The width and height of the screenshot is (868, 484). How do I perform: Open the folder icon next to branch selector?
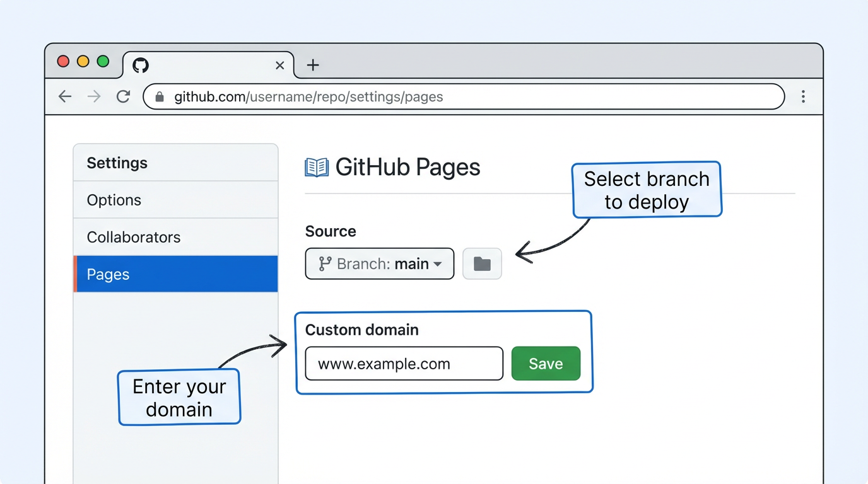click(482, 263)
